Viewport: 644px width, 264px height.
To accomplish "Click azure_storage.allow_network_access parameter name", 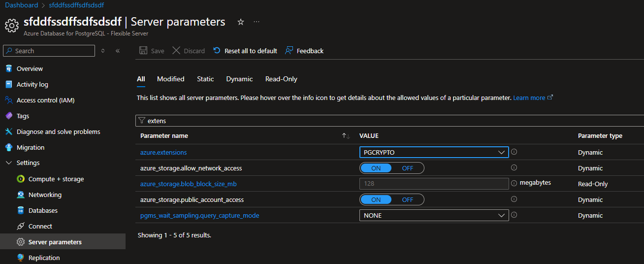I will click(191, 168).
